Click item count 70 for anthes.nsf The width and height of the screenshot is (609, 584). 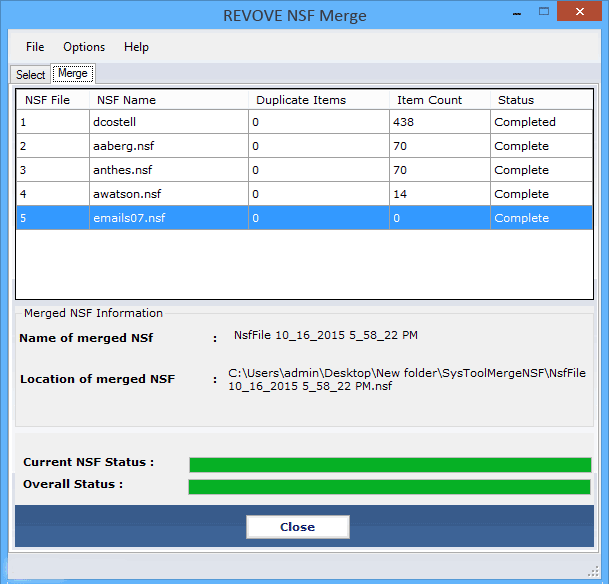[440, 170]
